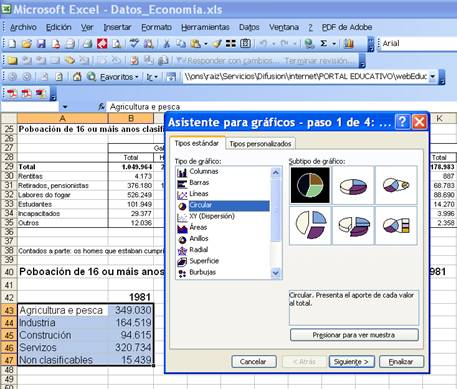Paste with the clipboard icon

pos(195,44)
